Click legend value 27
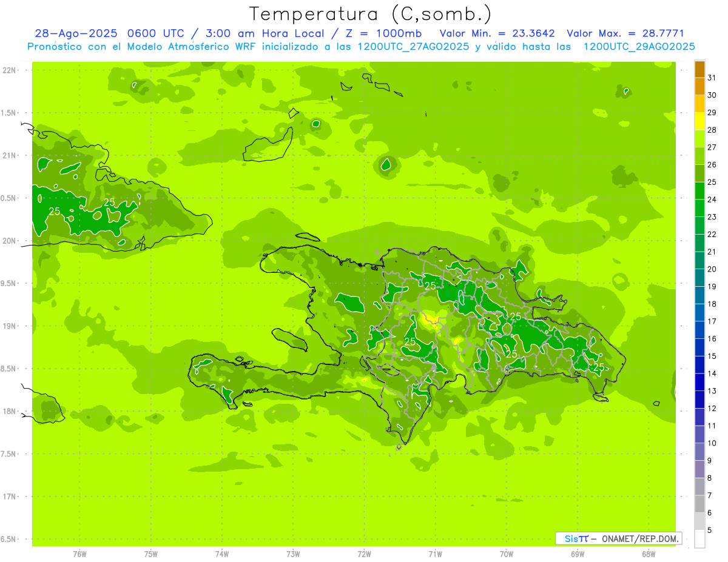 [712, 147]
